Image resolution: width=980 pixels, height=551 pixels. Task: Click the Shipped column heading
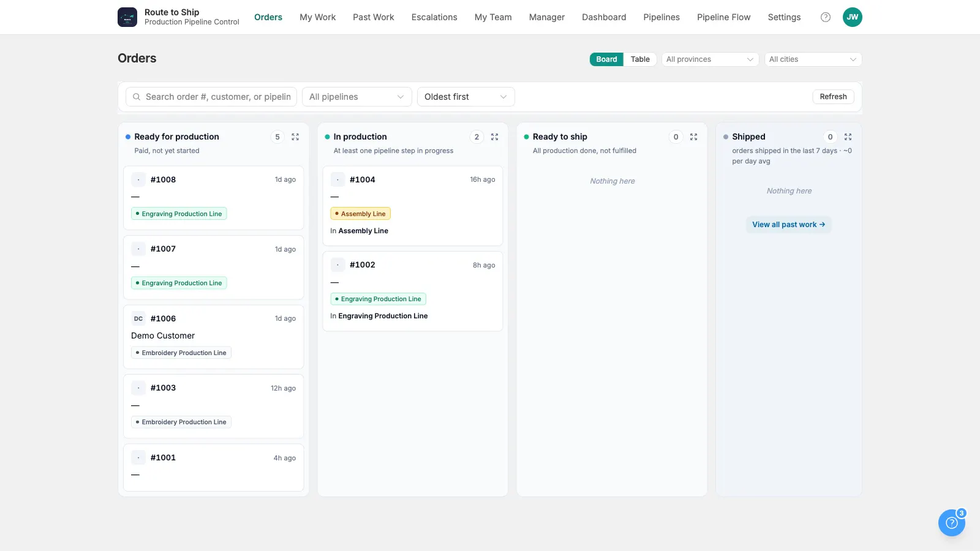(748, 137)
